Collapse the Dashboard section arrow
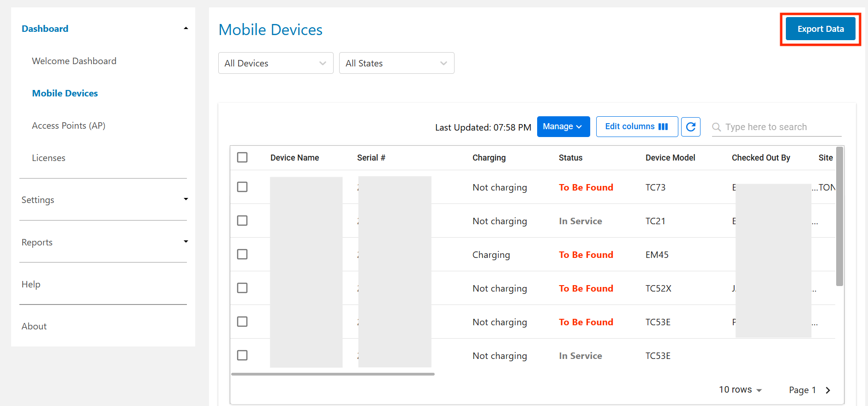The width and height of the screenshot is (868, 406). point(186,29)
